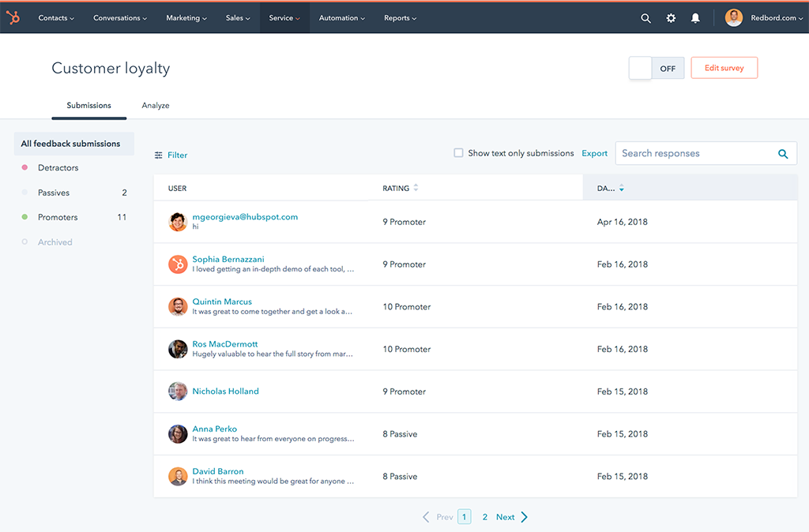
Task: Open the settings gear
Action: (671, 17)
